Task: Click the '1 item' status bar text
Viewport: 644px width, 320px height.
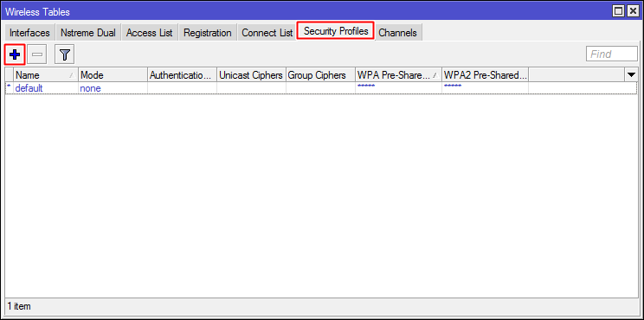Action: (19, 306)
